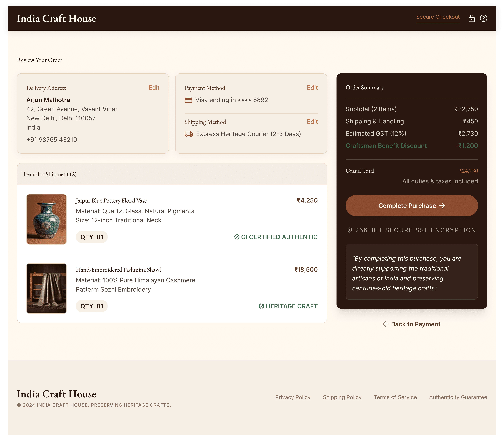504x435 pixels.
Task: Open the Terms of Service link
Action: (395, 397)
